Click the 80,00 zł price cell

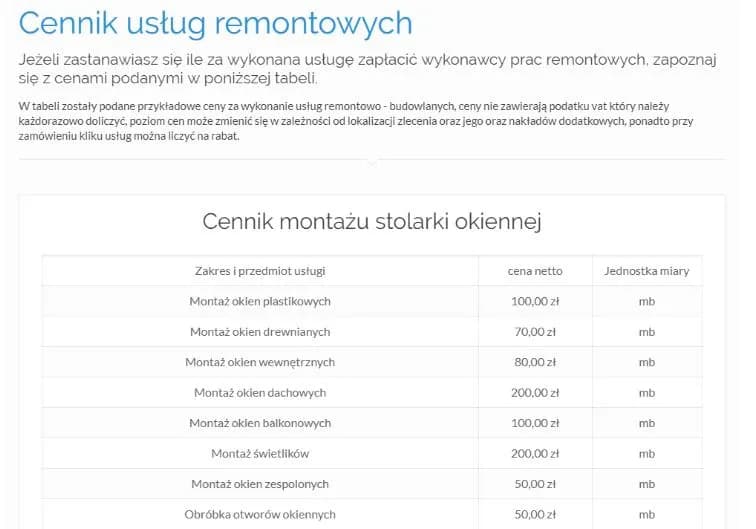535,362
